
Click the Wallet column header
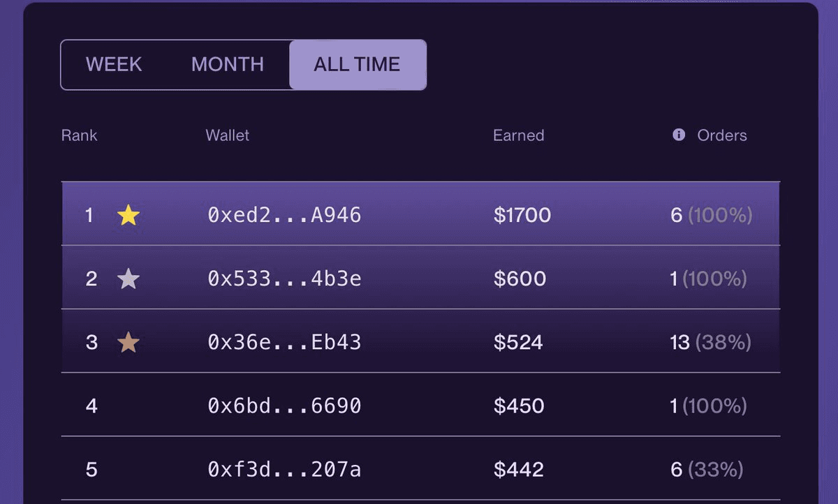point(227,135)
